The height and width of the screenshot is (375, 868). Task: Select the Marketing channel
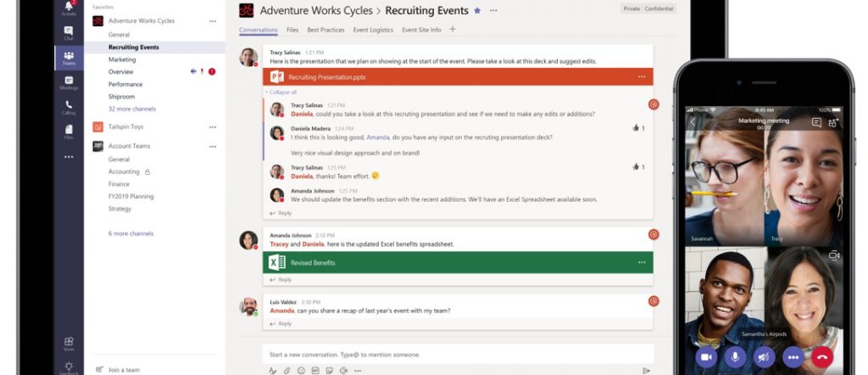tap(122, 59)
